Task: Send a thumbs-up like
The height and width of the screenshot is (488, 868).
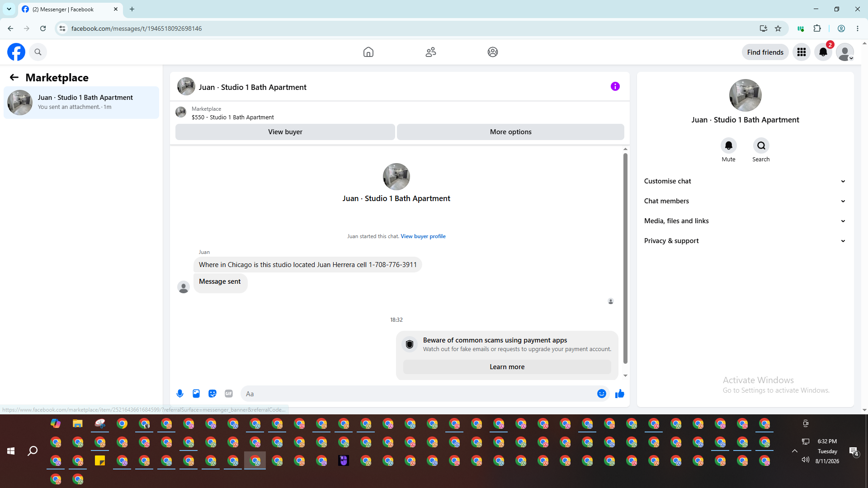Action: click(620, 394)
